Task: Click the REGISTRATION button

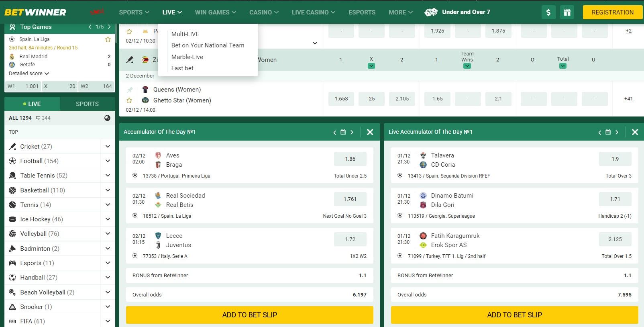Action: click(x=612, y=12)
